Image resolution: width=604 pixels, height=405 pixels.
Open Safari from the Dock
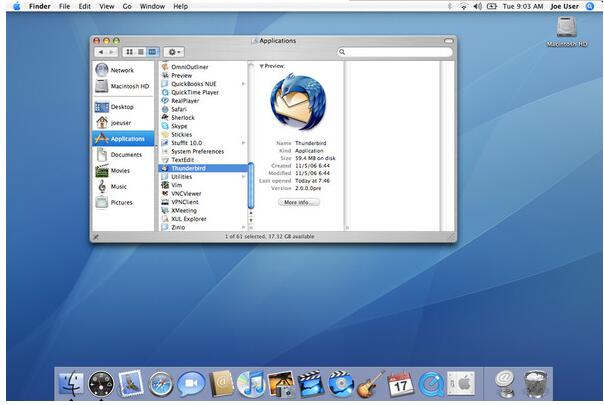[161, 383]
